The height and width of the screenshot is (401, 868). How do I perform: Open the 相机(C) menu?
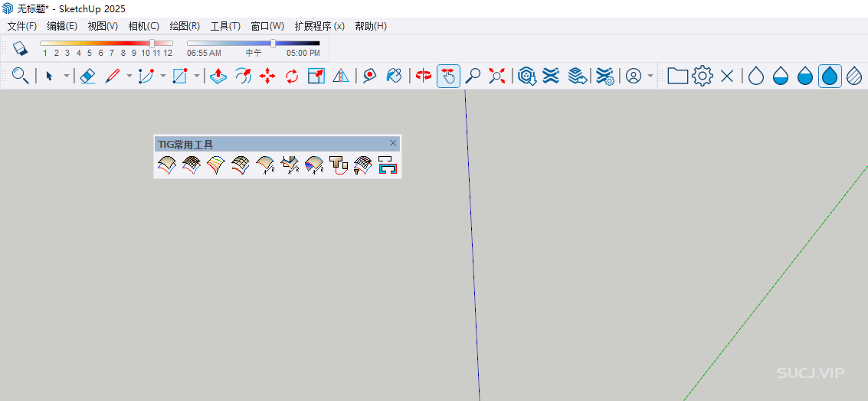coord(144,26)
